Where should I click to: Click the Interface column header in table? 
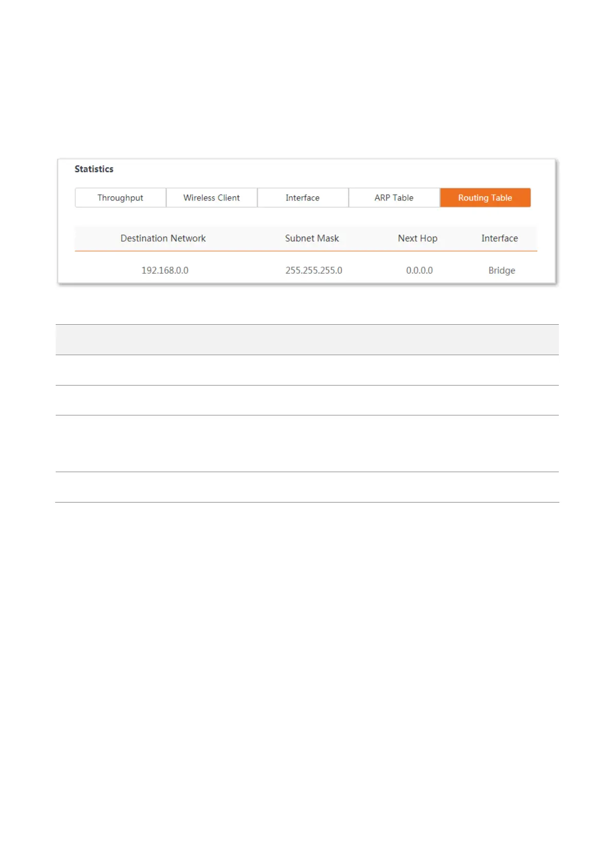point(500,238)
